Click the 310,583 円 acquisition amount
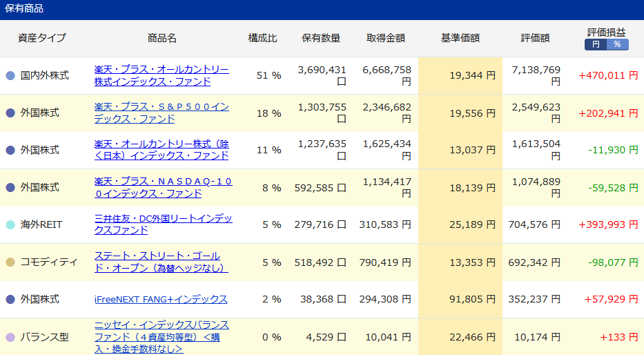This screenshot has width=644, height=355. [x=385, y=224]
